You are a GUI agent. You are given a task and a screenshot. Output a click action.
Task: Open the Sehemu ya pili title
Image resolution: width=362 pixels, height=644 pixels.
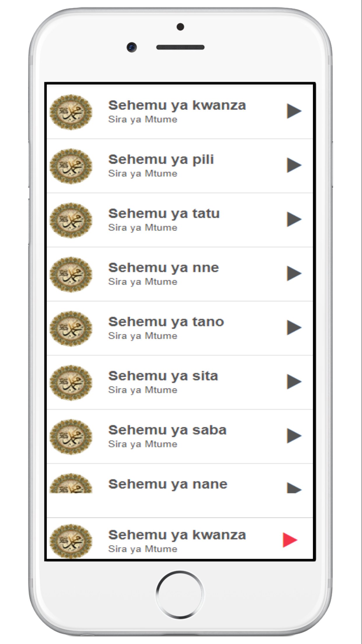pos(161,160)
